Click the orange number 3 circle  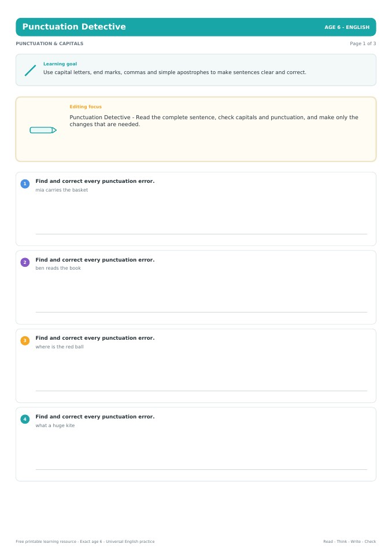point(25,340)
